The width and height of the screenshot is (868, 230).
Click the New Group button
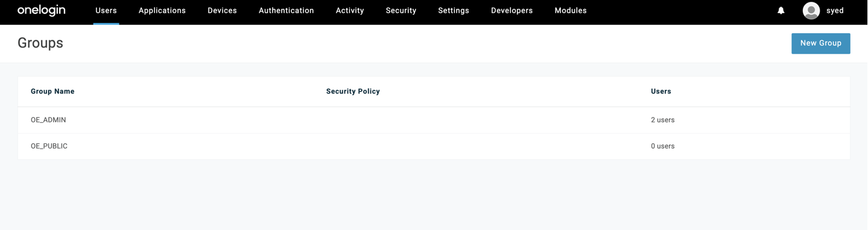(820, 43)
